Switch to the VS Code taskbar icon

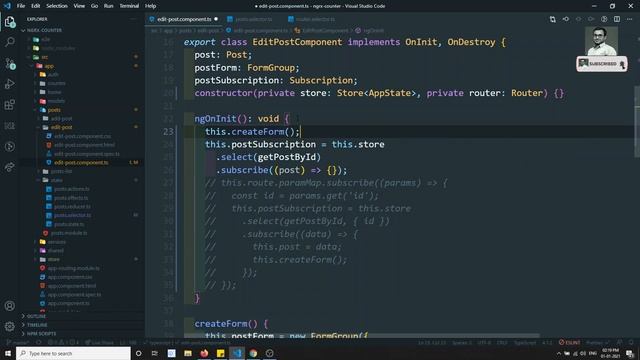click(x=237, y=353)
